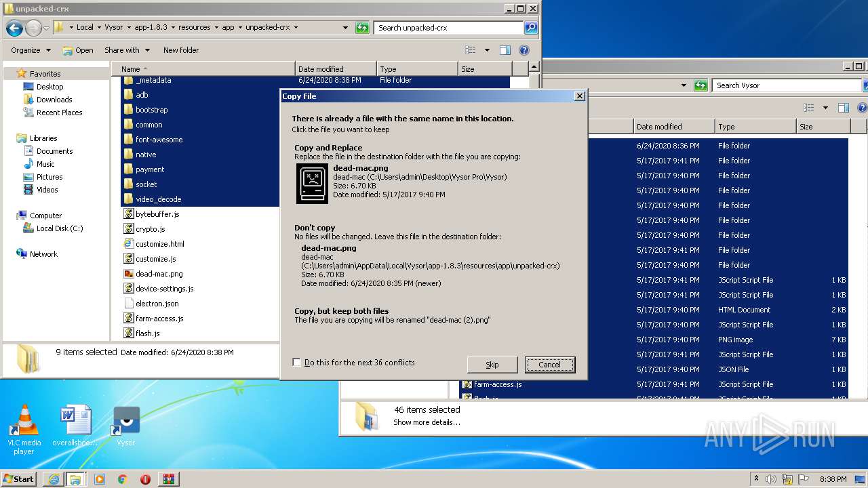Viewport: 868px width, 488px height.
Task: Toggle the preview pane icon in unpacked-crx window
Action: click(x=505, y=50)
